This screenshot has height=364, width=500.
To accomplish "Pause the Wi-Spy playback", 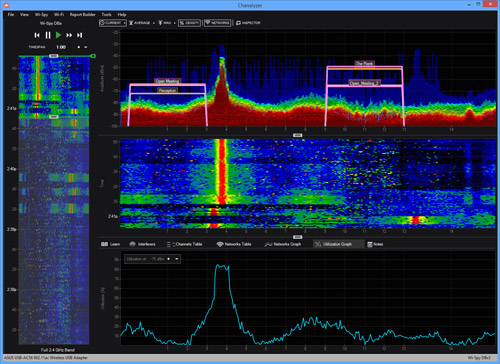I will click(48, 35).
